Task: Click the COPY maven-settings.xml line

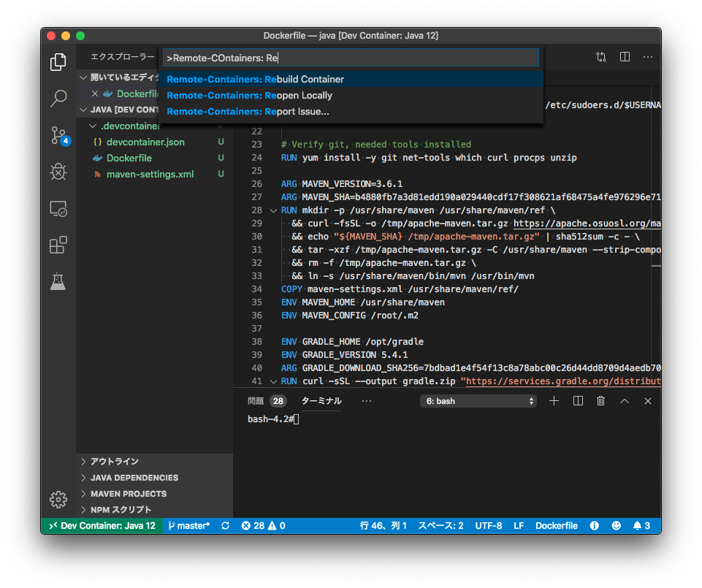Action: [400, 289]
